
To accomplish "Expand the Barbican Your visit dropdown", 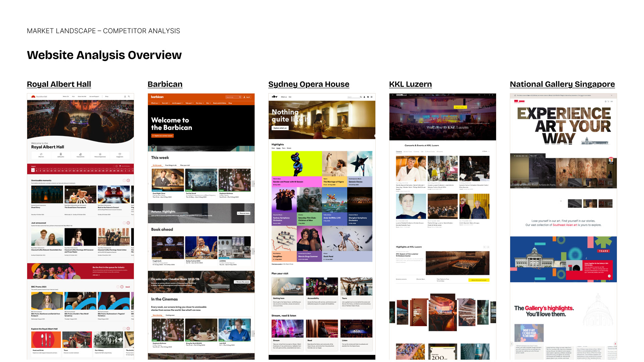I will coord(166,103).
